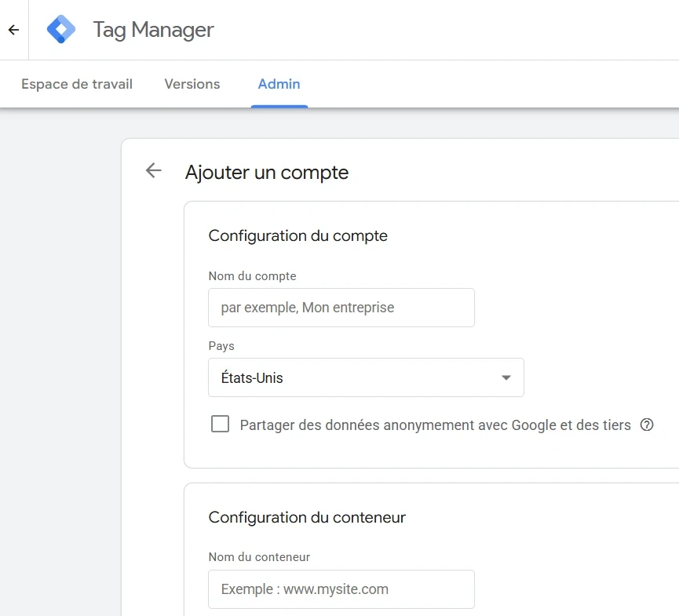Open the Pays dropdown arrow
The image size is (679, 616).
point(506,377)
